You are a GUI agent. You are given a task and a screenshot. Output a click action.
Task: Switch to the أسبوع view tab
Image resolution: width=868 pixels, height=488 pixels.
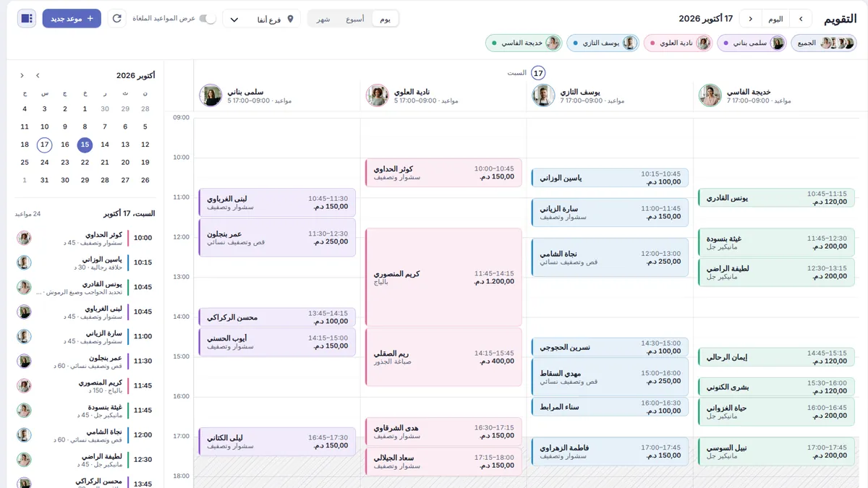pyautogui.click(x=354, y=19)
